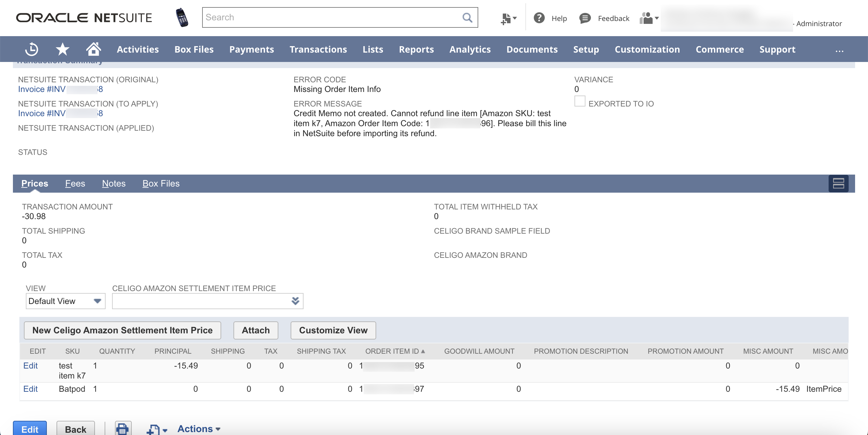Screen dimensions: 868x435
Task: Open the Setup menu
Action: pyautogui.click(x=586, y=49)
